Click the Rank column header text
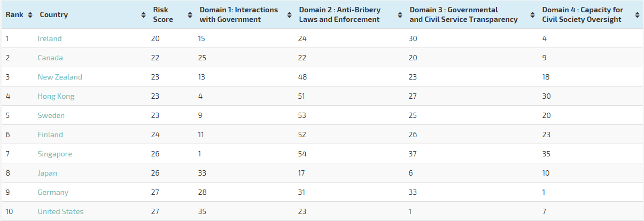 click(x=14, y=15)
